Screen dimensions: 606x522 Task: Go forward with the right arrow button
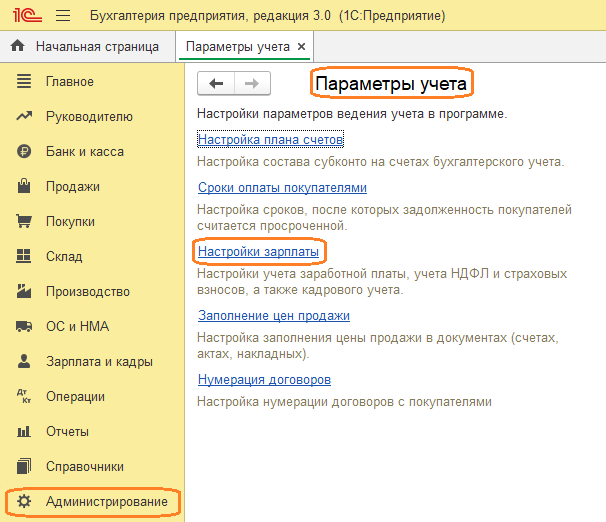coord(252,84)
